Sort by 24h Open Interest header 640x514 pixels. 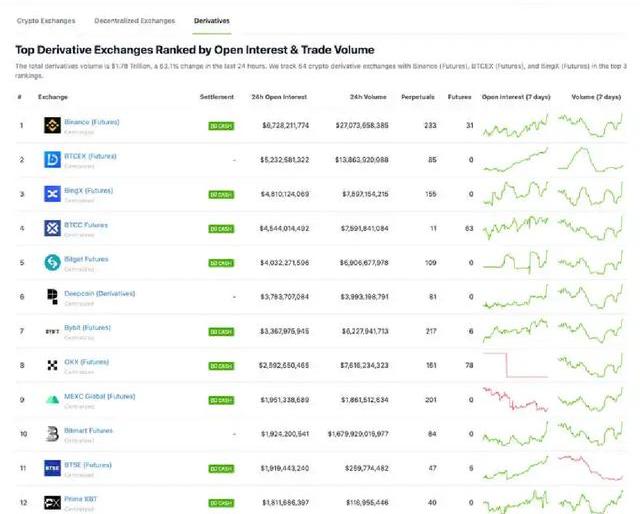[279, 97]
